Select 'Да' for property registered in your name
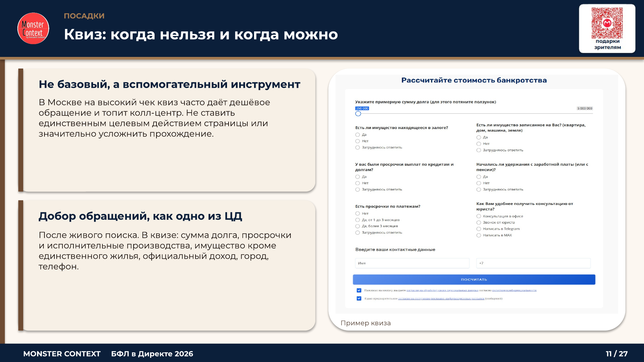This screenshot has height=362, width=644. pos(478,137)
